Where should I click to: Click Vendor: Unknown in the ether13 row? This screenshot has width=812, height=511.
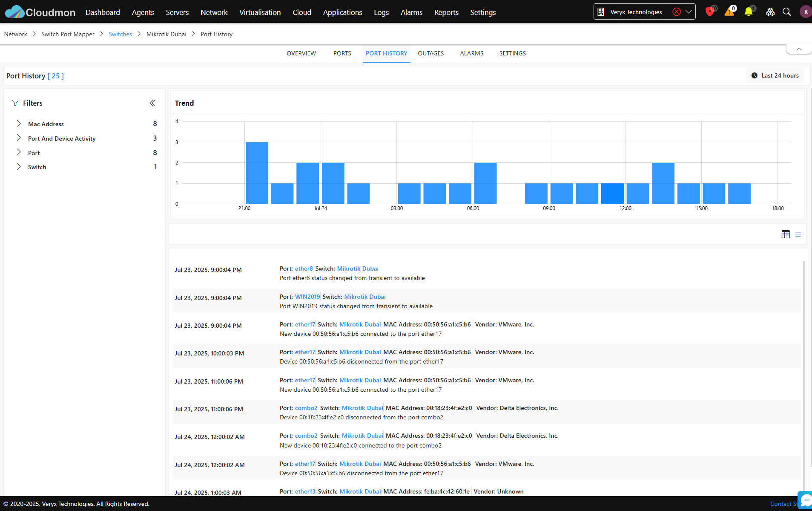click(x=499, y=491)
